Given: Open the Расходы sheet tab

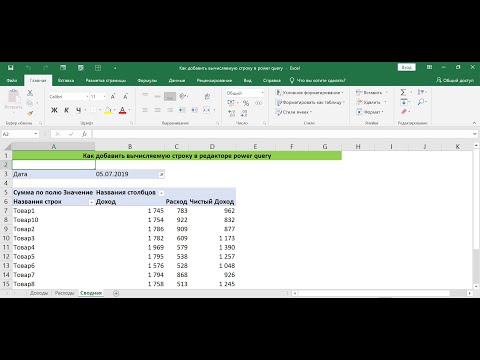Looking at the screenshot, I should tap(64, 293).
